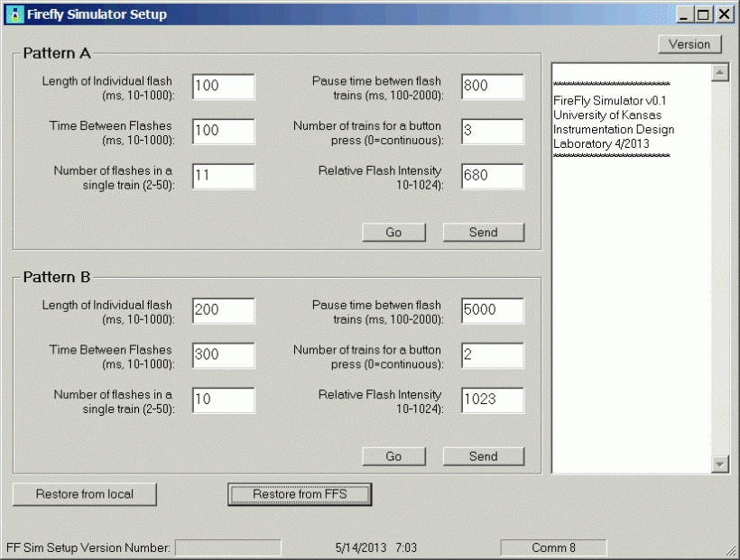Viewport: 740px width, 560px height.
Task: Click the FF Sim Setup Version Number box
Action: coord(227,547)
